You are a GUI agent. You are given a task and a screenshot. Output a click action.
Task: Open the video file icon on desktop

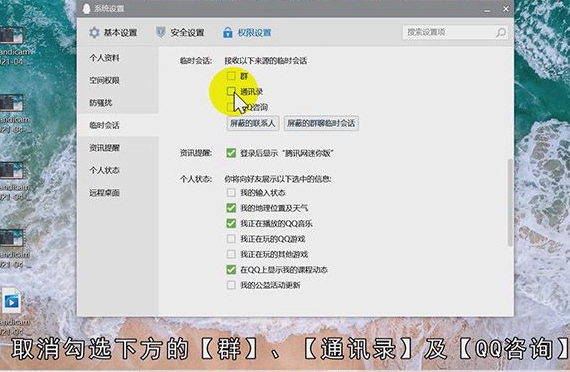(x=12, y=302)
